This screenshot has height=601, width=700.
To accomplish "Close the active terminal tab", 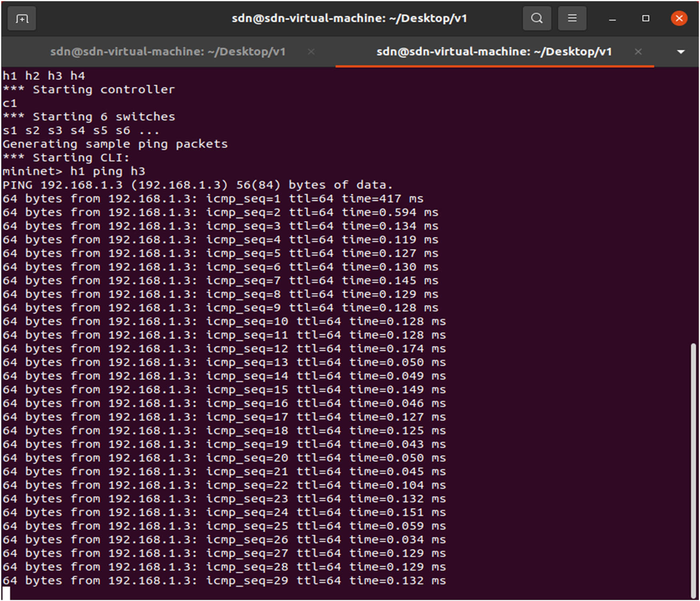I will tap(638, 52).
